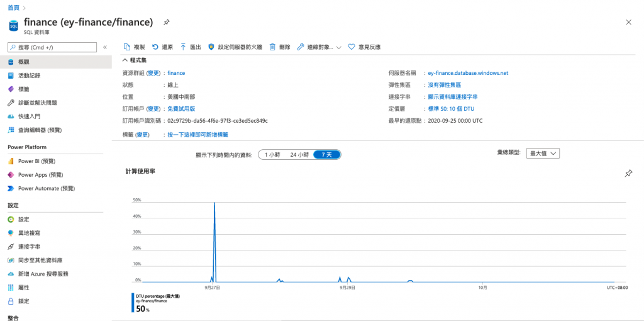The image size is (644, 321).
Task: Open the 活動記錄 menu item
Action: [29, 76]
